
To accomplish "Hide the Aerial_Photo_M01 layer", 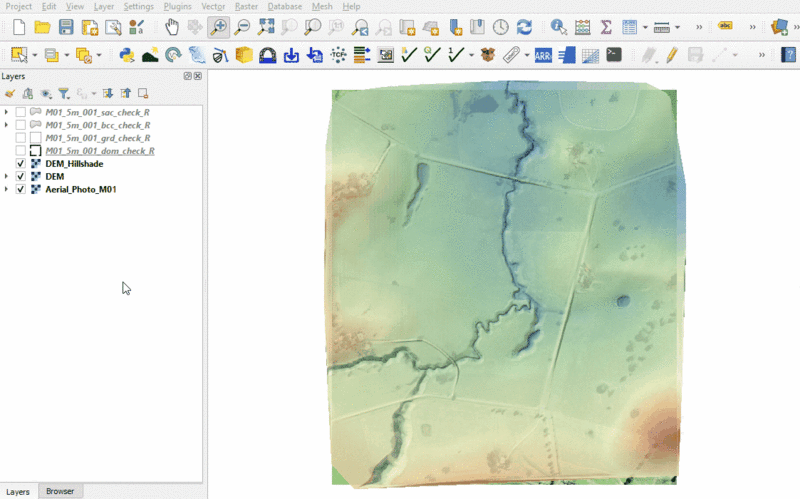I will pos(21,189).
